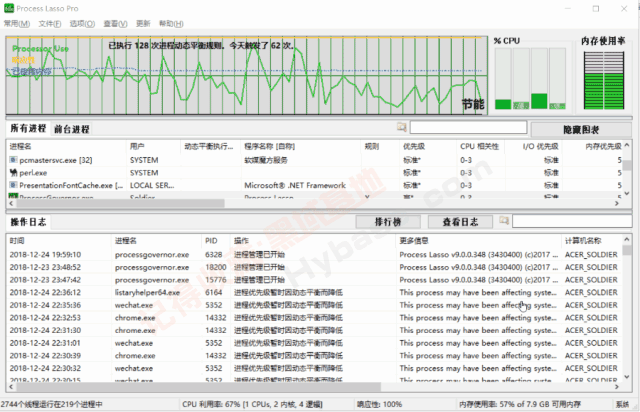Sort by the 内存优先级 column header
The width and height of the screenshot is (640, 412).
592,146
